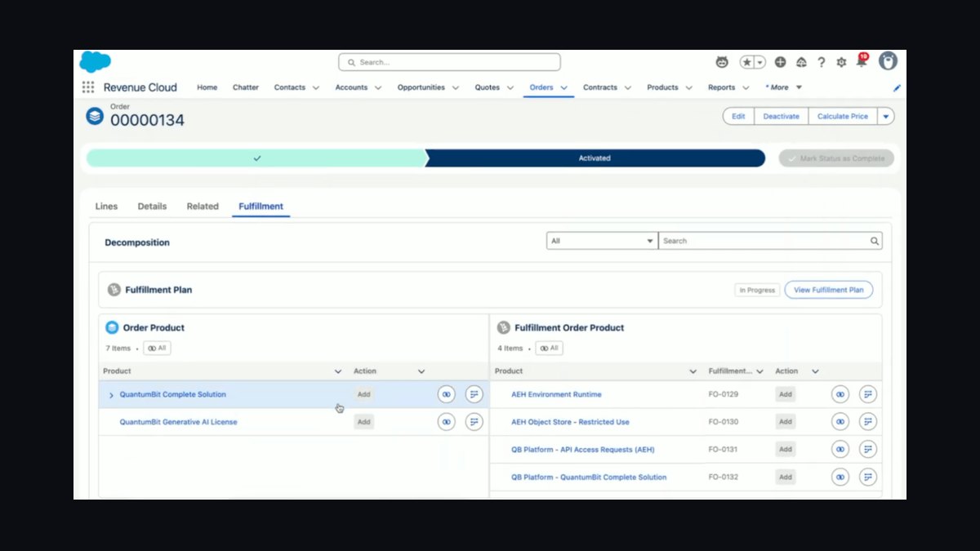This screenshot has height=551, width=980.
Task: Switch to the Details tab
Action: (x=152, y=207)
